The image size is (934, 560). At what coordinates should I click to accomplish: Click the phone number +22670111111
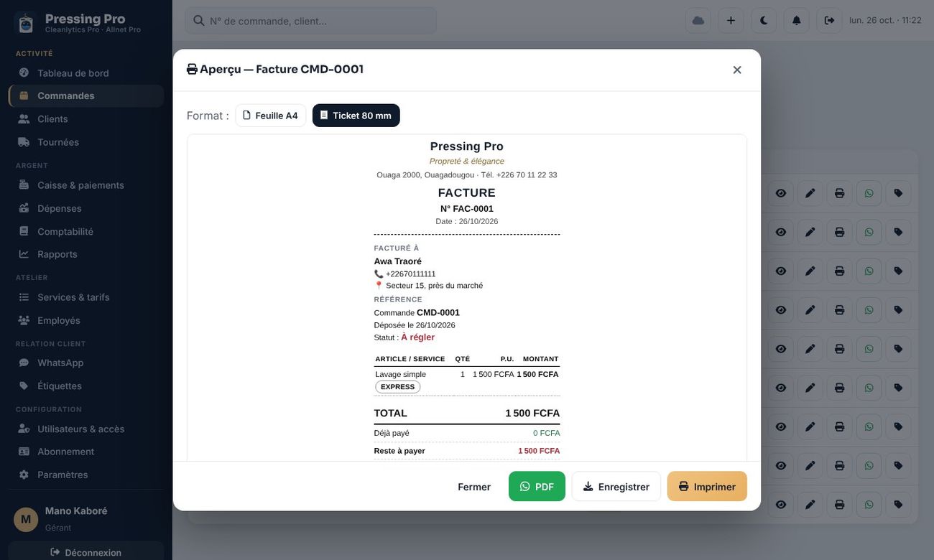click(411, 274)
